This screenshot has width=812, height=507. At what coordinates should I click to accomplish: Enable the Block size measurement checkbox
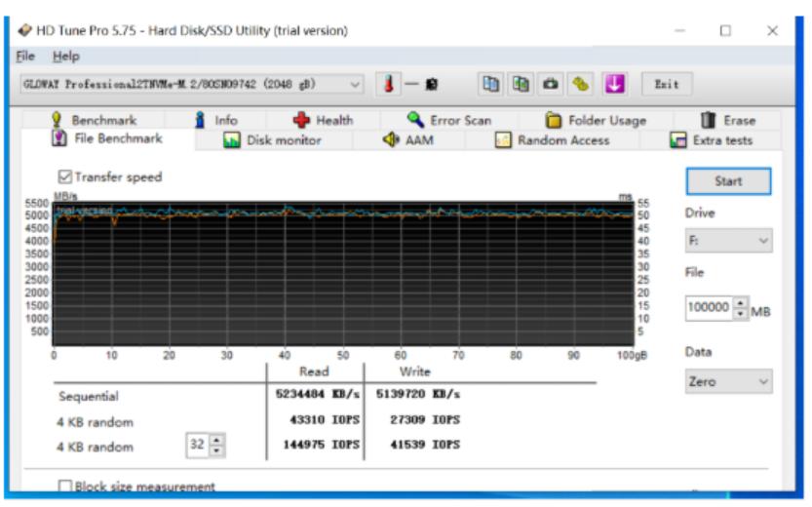[x=65, y=487]
